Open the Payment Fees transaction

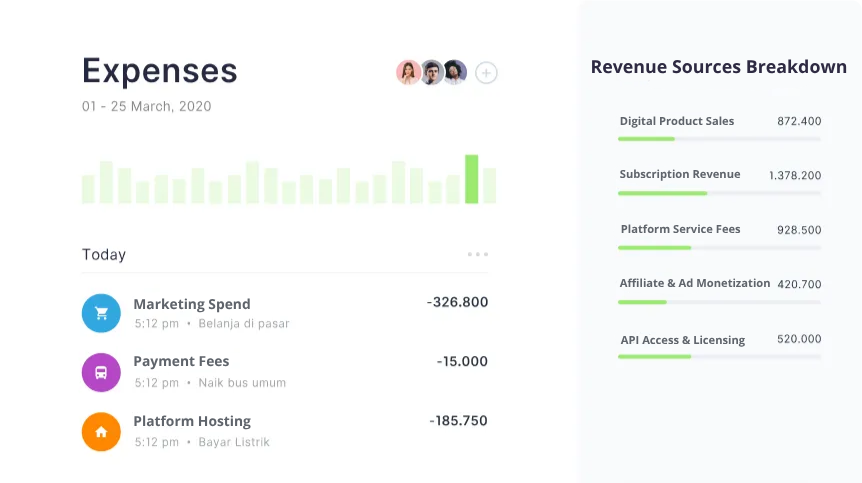point(285,373)
